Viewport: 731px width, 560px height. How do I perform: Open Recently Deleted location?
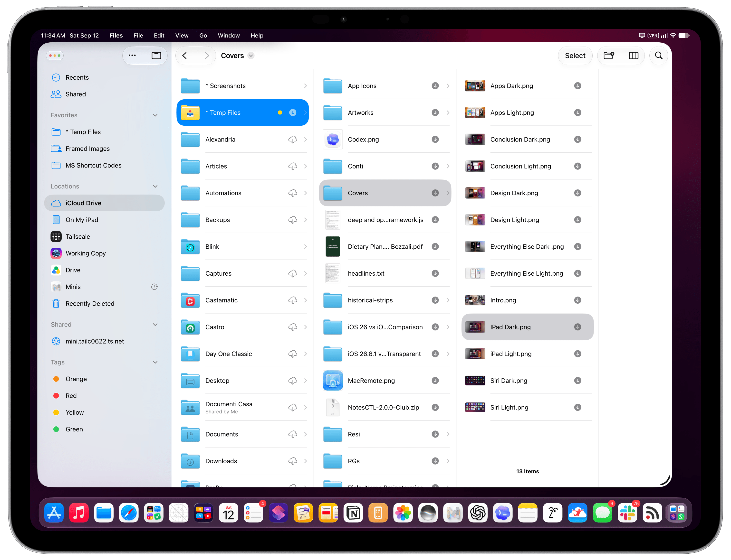104,303
